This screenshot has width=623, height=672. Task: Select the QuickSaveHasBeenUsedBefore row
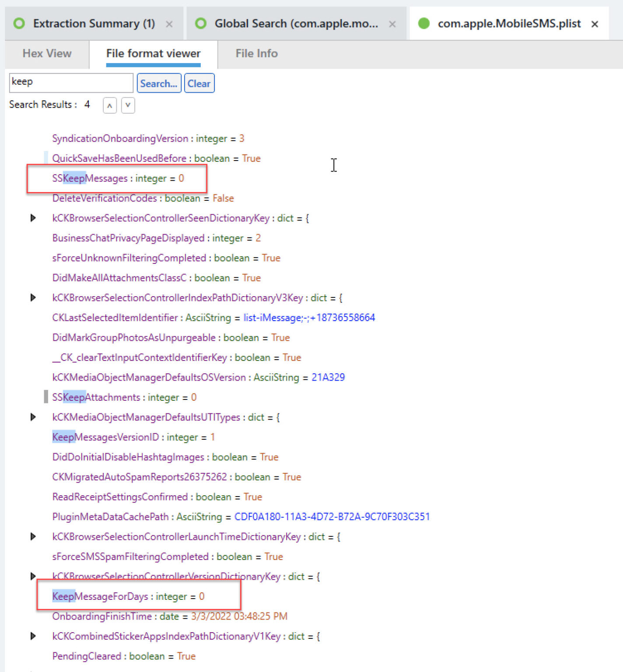[156, 158]
